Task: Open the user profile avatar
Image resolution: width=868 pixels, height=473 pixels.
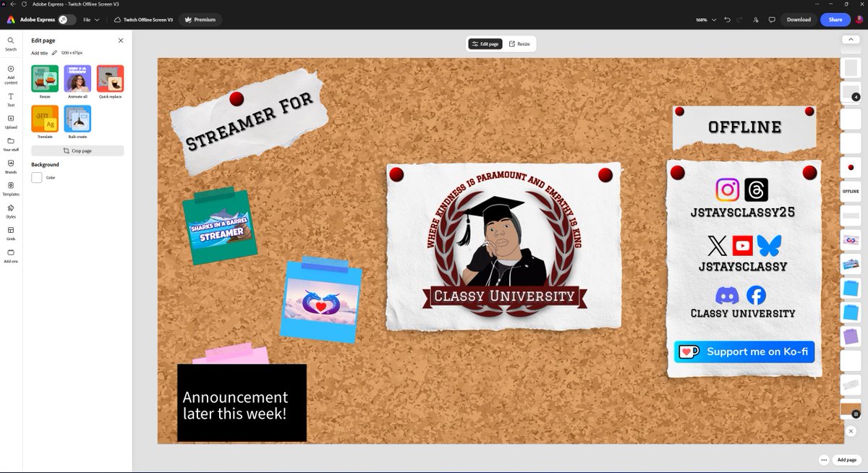Action: 859,20
